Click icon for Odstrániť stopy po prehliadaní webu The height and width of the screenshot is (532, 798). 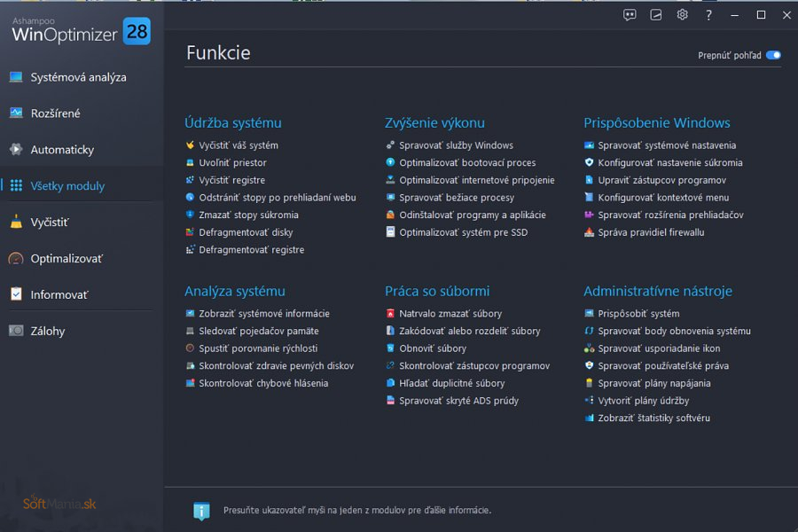tap(190, 197)
